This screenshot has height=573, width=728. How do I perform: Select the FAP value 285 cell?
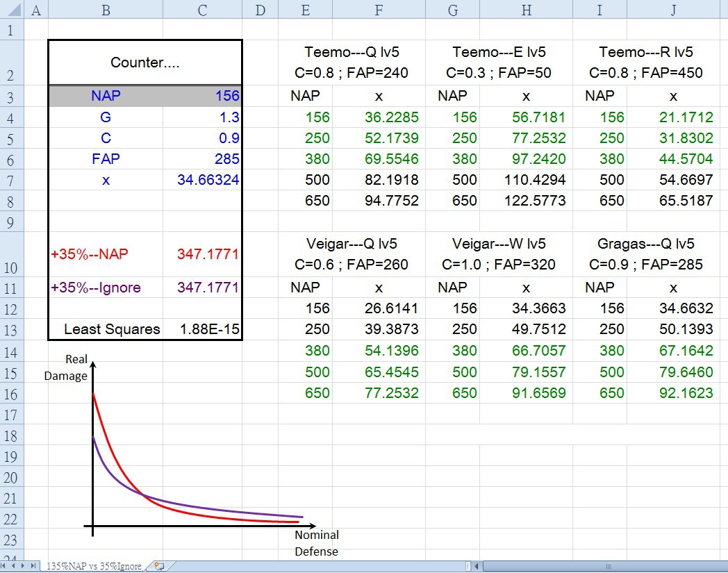[x=202, y=159]
